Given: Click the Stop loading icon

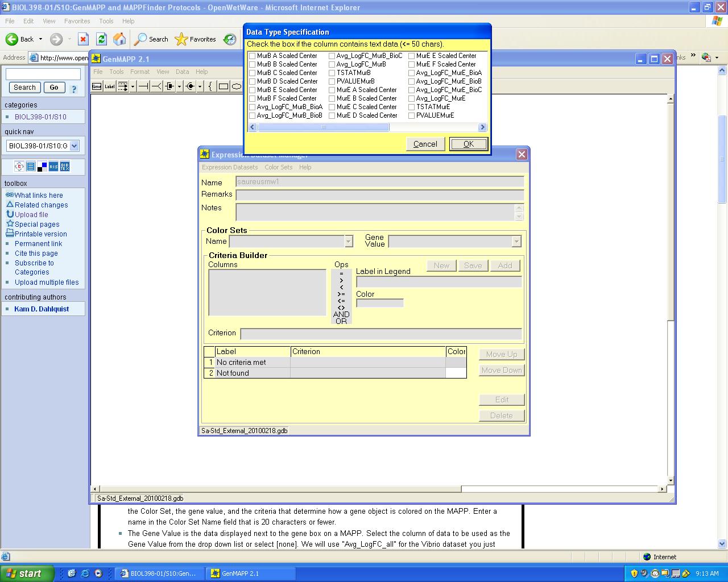Looking at the screenshot, I should (83, 39).
